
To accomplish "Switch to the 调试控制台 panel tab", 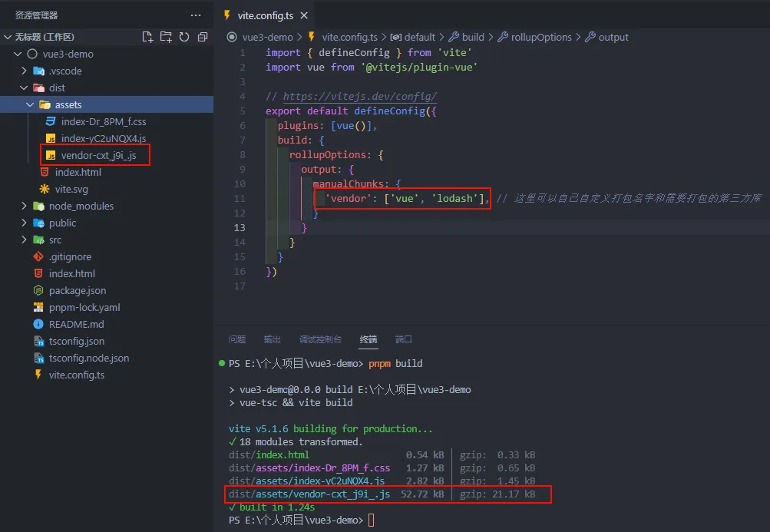I will [320, 339].
